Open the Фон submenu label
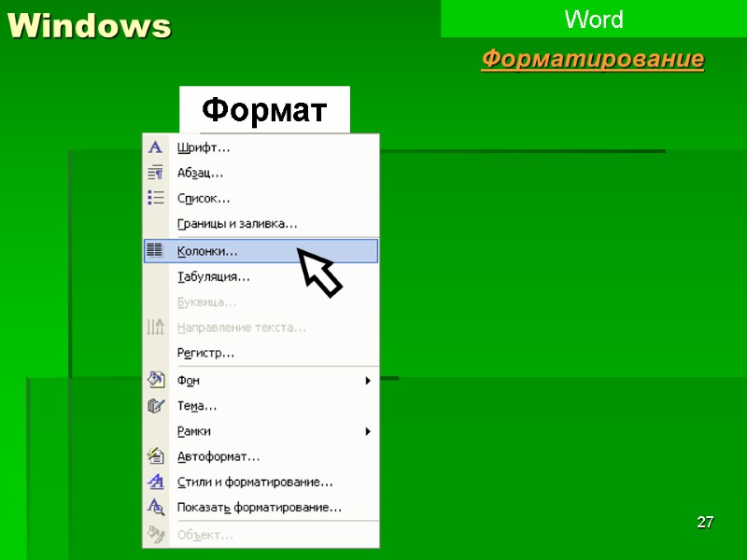Image resolution: width=747 pixels, height=560 pixels. point(189,381)
